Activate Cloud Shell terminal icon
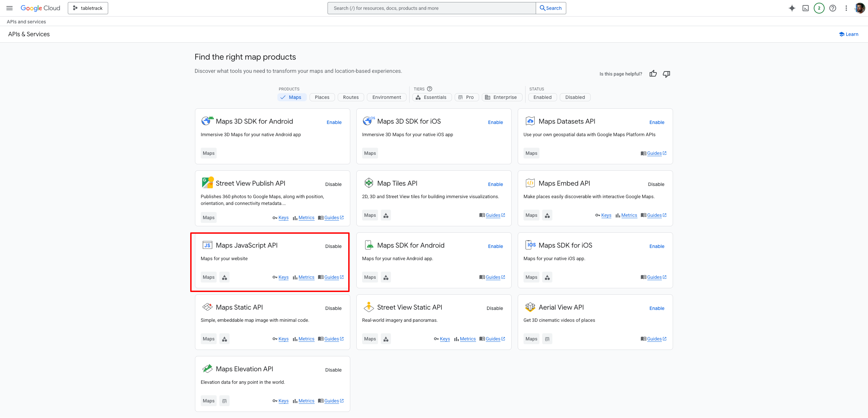 [x=806, y=8]
